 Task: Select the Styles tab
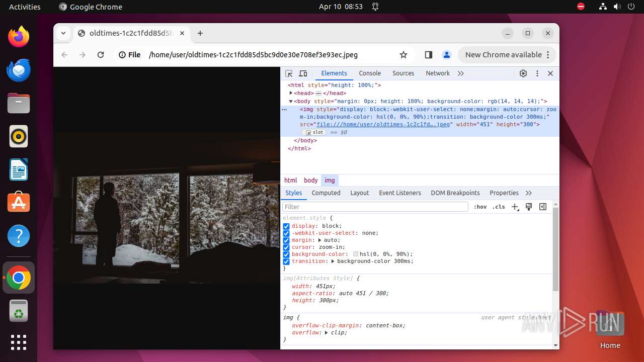294,193
